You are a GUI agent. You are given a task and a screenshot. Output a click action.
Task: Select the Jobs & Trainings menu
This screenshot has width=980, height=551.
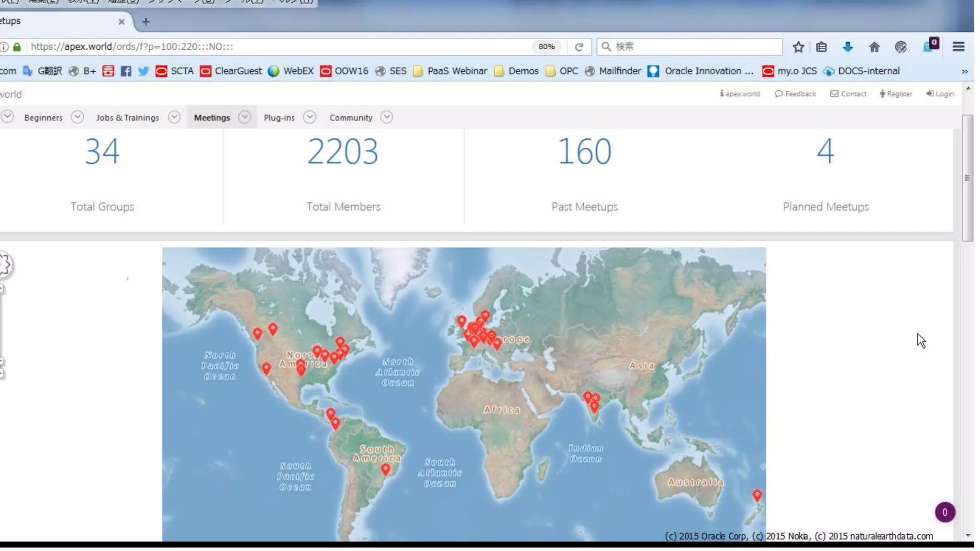click(x=127, y=118)
